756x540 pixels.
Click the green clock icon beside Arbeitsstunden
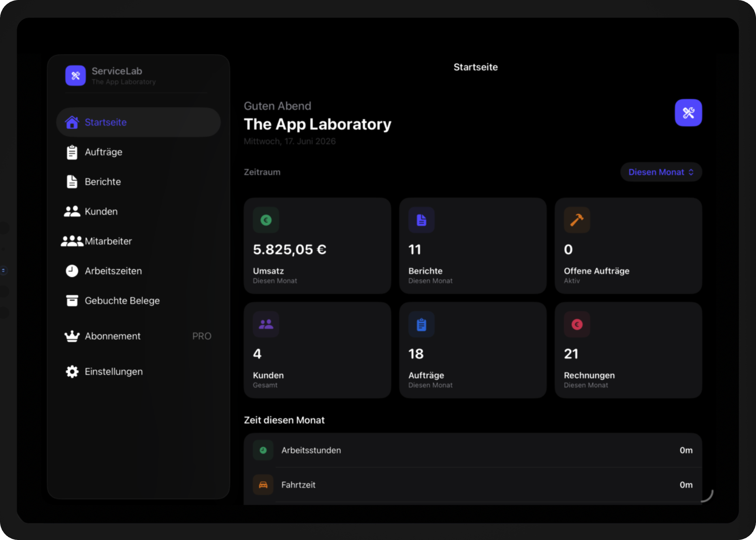[263, 450]
